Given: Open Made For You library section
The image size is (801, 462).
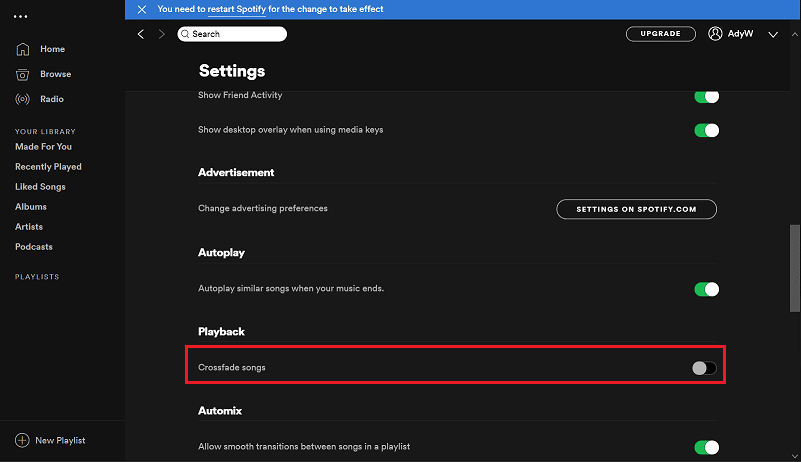Looking at the screenshot, I should pyautogui.click(x=43, y=147).
